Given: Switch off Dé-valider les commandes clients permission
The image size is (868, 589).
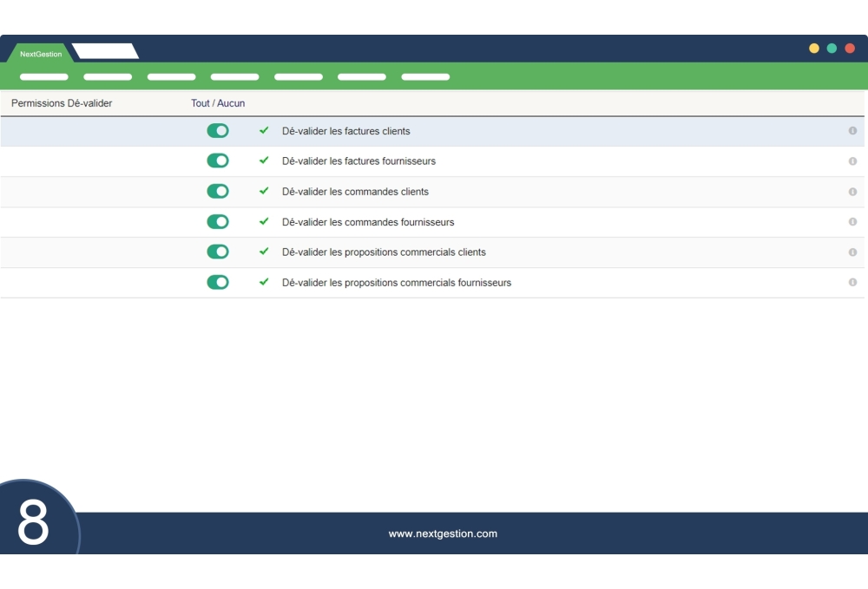Looking at the screenshot, I should tap(218, 191).
